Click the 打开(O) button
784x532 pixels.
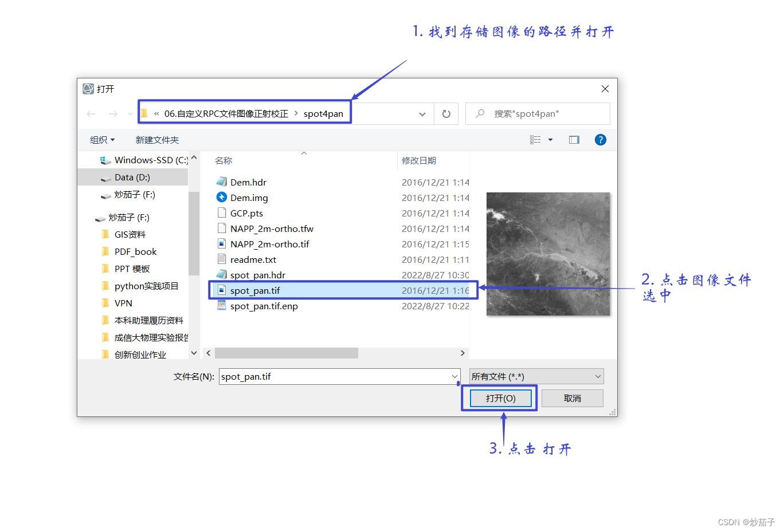500,398
